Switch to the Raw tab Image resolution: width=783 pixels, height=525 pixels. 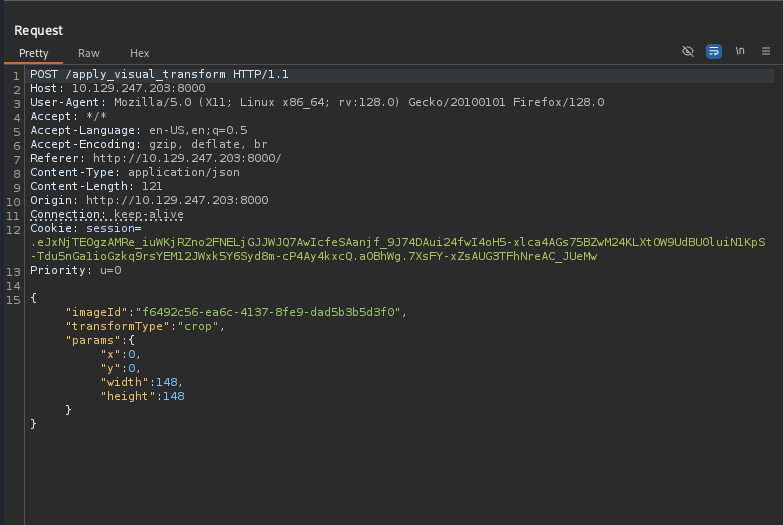[89, 53]
